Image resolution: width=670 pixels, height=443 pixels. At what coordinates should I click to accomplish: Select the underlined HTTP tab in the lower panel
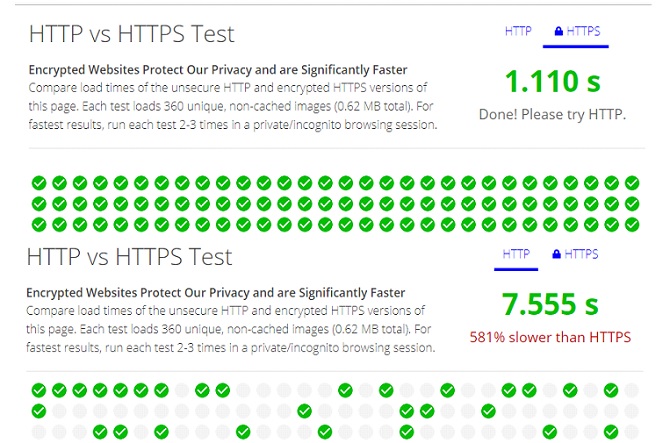[516, 254]
